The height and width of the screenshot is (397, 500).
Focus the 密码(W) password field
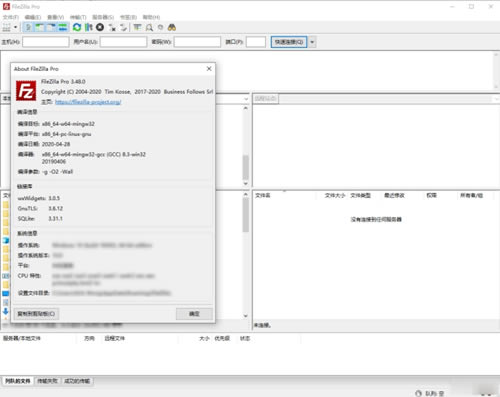tap(197, 42)
